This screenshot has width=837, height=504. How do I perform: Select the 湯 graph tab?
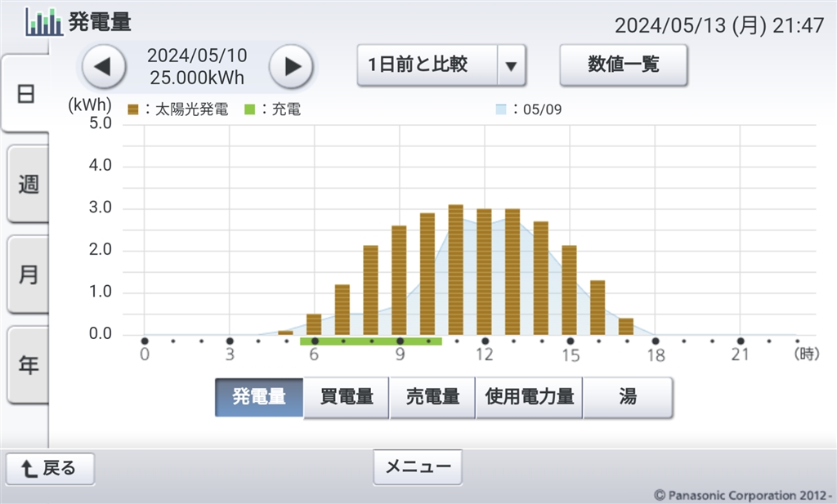pyautogui.click(x=628, y=397)
